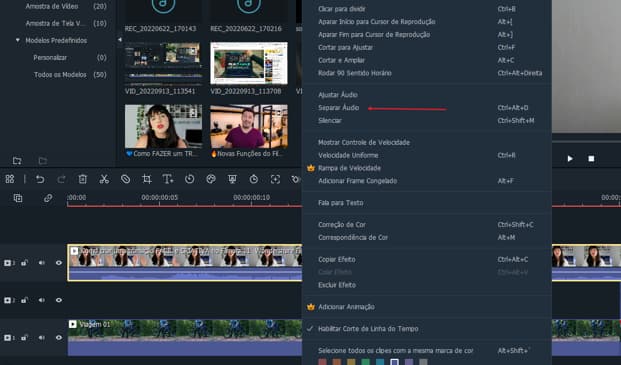Click the video track 2 icon
Screen dimensions: 621x365
pyautogui.click(x=8, y=300)
